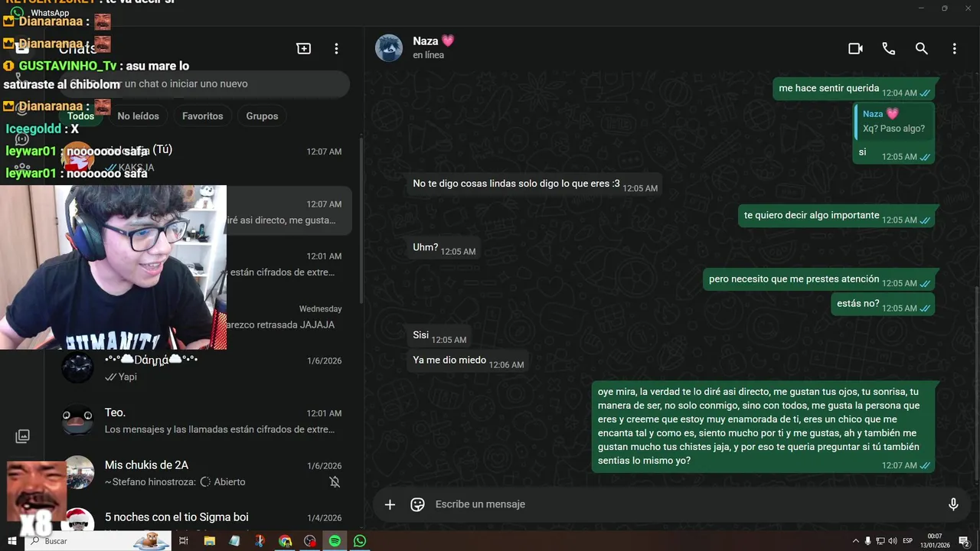This screenshot has height=551, width=980.
Task: Open Task View in the taskbar
Action: coord(184,541)
